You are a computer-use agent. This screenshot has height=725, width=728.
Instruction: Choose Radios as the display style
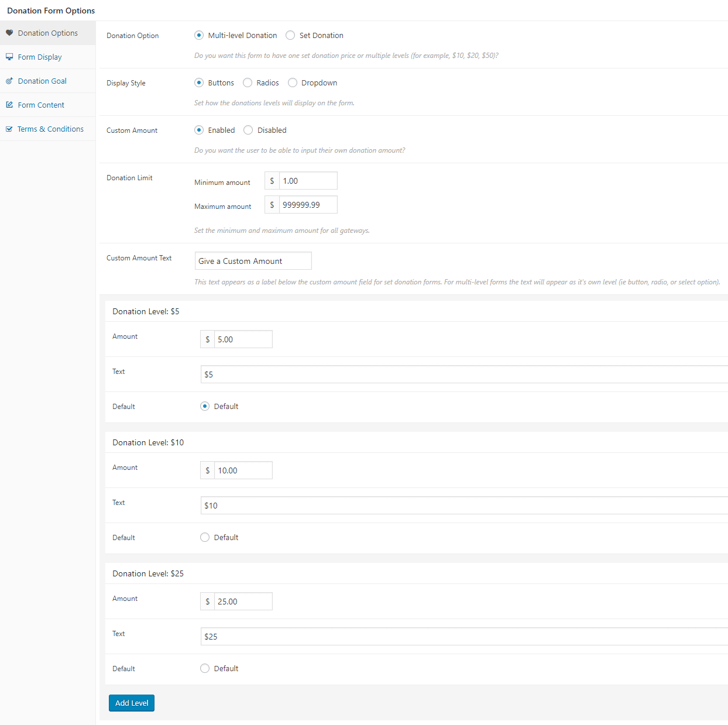pos(247,83)
